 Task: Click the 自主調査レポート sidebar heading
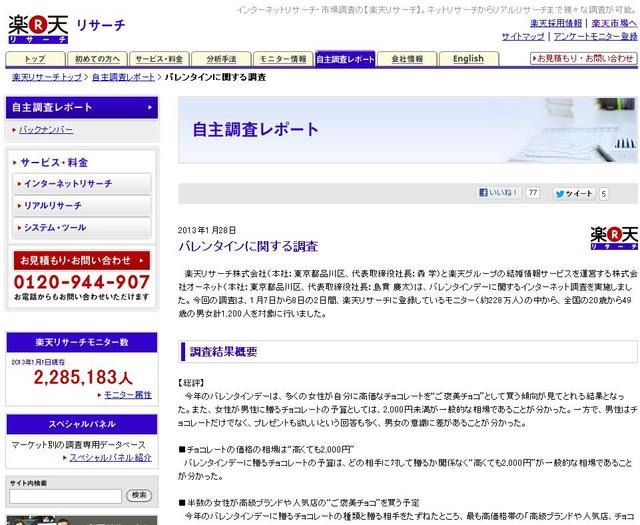tap(82, 107)
